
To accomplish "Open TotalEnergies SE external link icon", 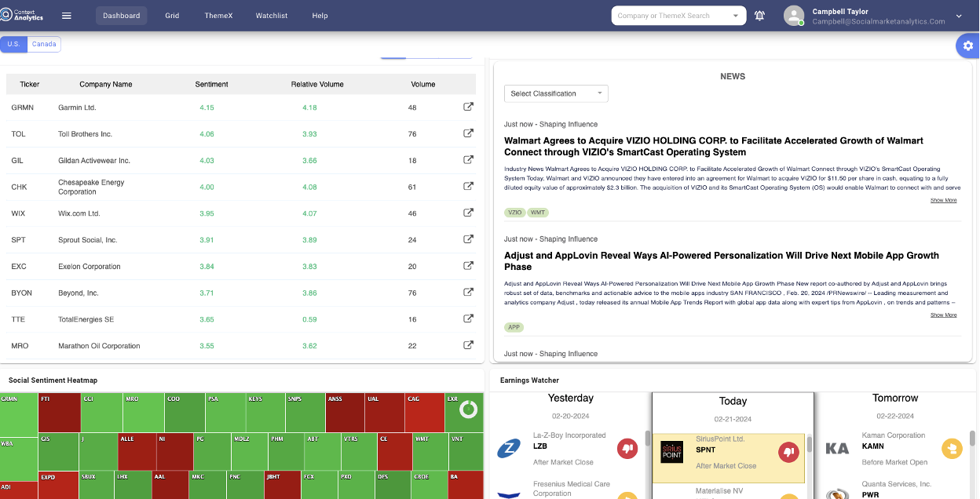I will coord(468,319).
